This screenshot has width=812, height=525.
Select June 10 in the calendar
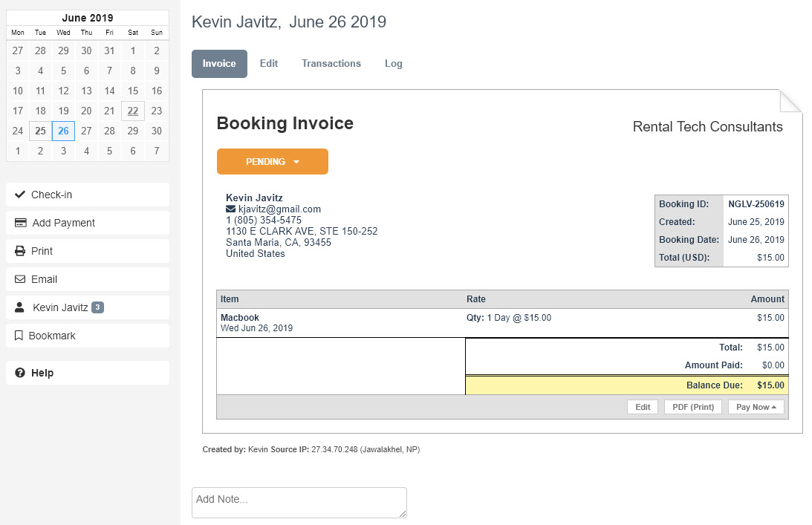pos(18,91)
